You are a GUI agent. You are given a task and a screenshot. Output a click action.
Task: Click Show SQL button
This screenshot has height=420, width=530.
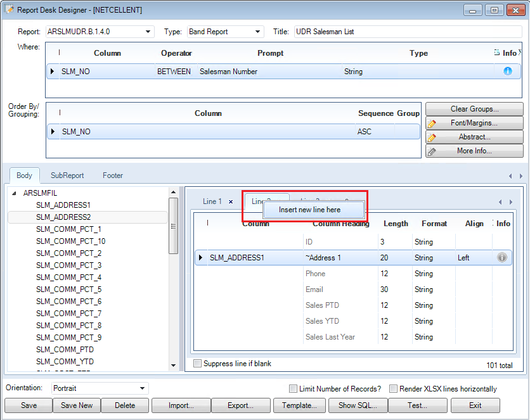point(358,405)
